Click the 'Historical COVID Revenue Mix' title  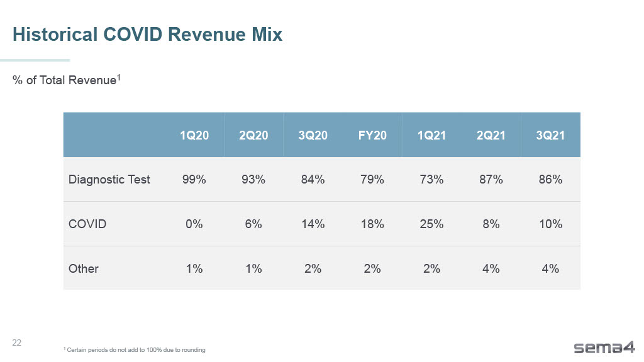click(x=147, y=34)
